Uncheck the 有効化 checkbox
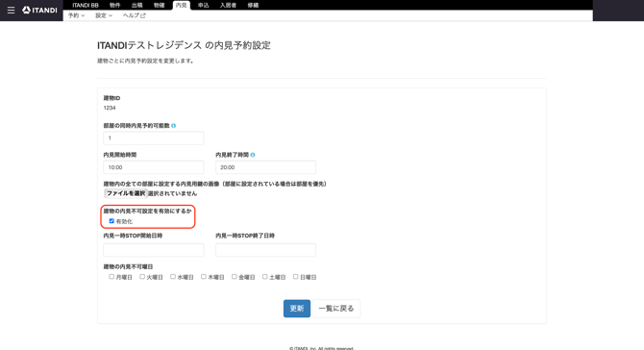Screen dimensions: 644x350 111,221
